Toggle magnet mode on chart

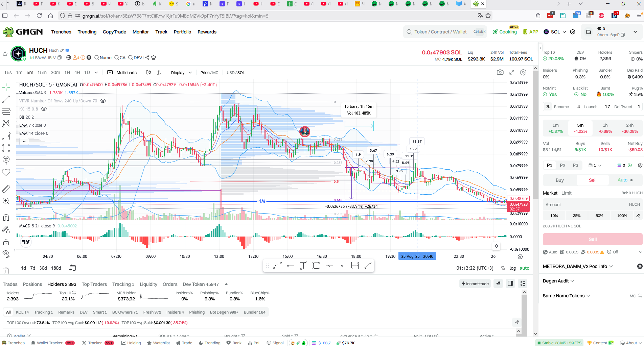[x=6, y=217]
